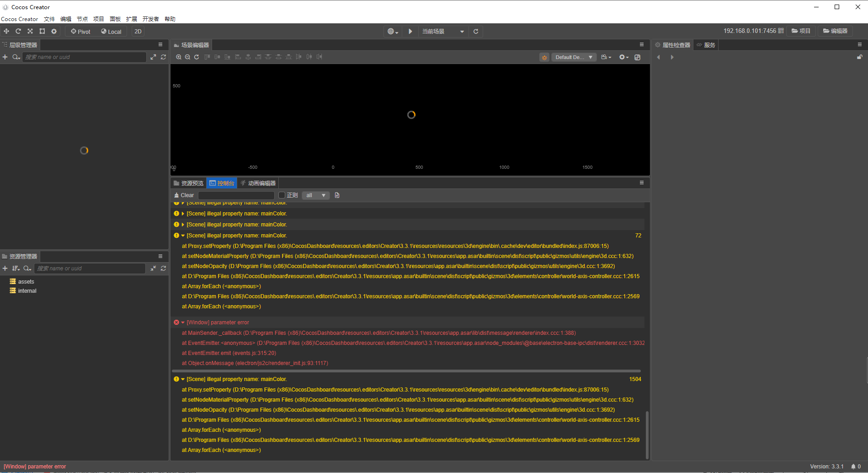868x473 pixels.
Task: Go back in inspector history
Action: coord(659,57)
